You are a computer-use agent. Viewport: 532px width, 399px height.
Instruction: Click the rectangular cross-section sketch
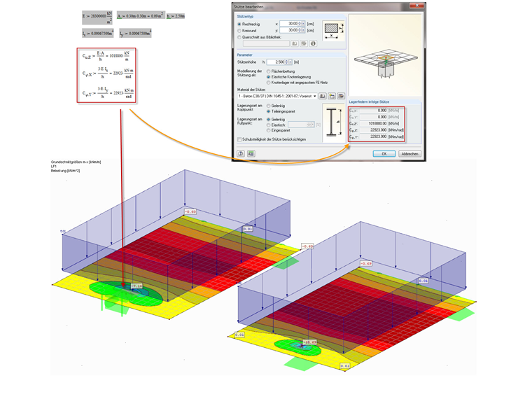pyautogui.click(x=334, y=30)
